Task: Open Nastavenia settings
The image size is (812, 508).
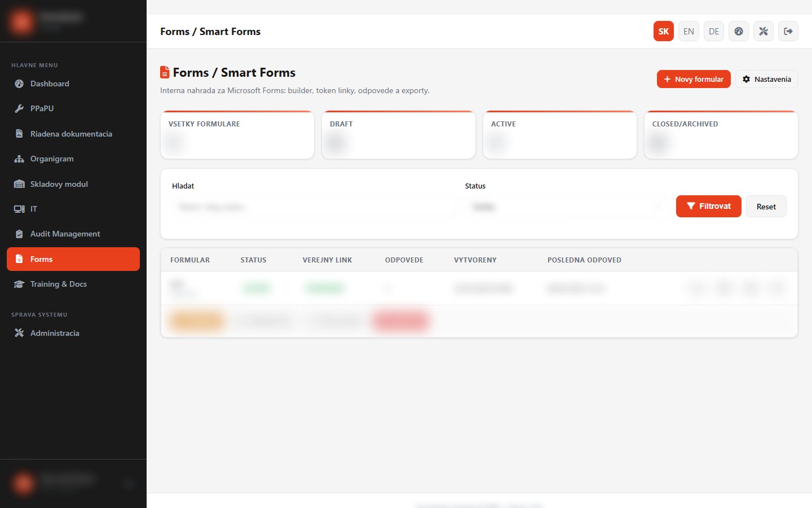Action: (x=767, y=79)
